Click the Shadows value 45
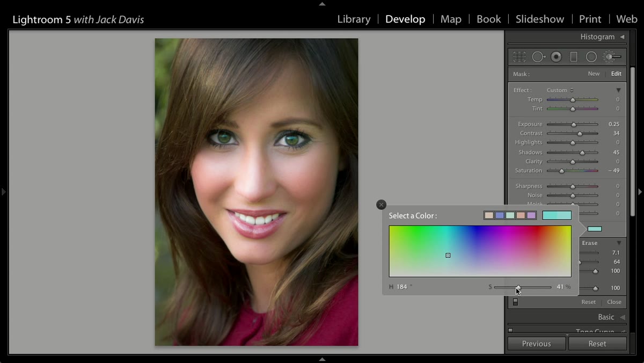Screen dimensions: 644x363 click(616, 153)
